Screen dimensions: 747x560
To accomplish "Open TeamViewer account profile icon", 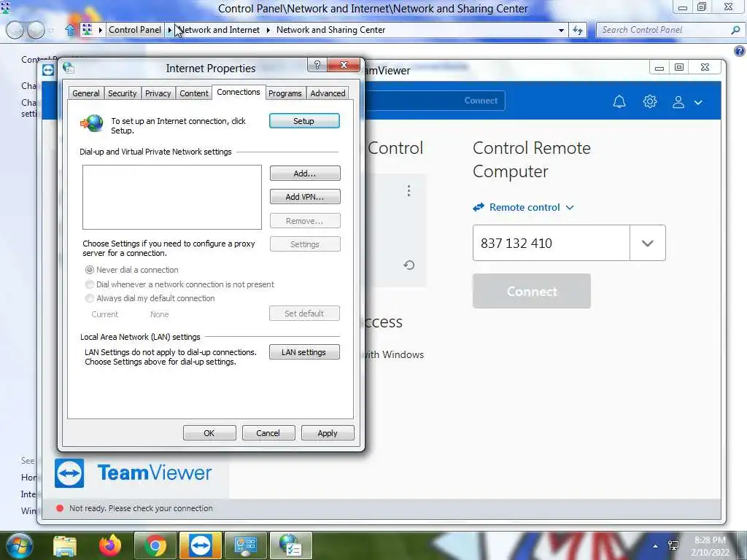I will [x=678, y=102].
